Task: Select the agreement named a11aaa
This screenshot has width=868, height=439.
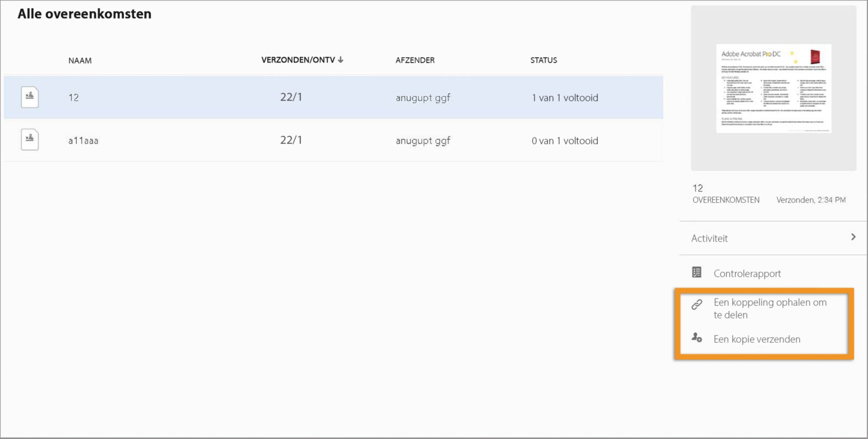Action: [83, 141]
